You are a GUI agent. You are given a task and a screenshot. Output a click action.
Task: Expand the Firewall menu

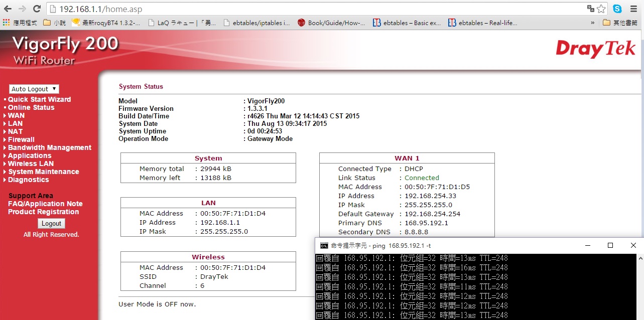click(21, 139)
